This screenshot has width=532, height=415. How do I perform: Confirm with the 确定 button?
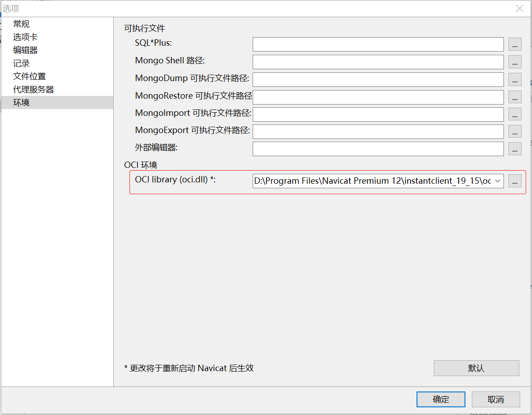(x=441, y=400)
